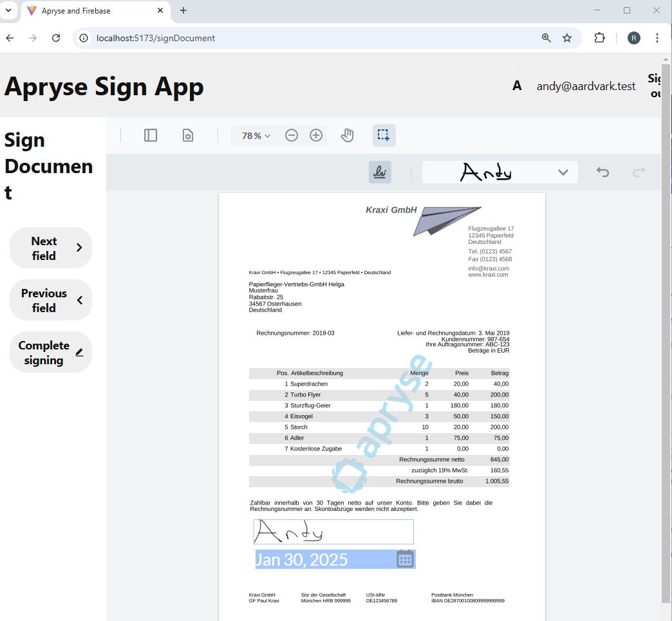Click the IBAN DE28700100809999999999 text

click(468, 601)
